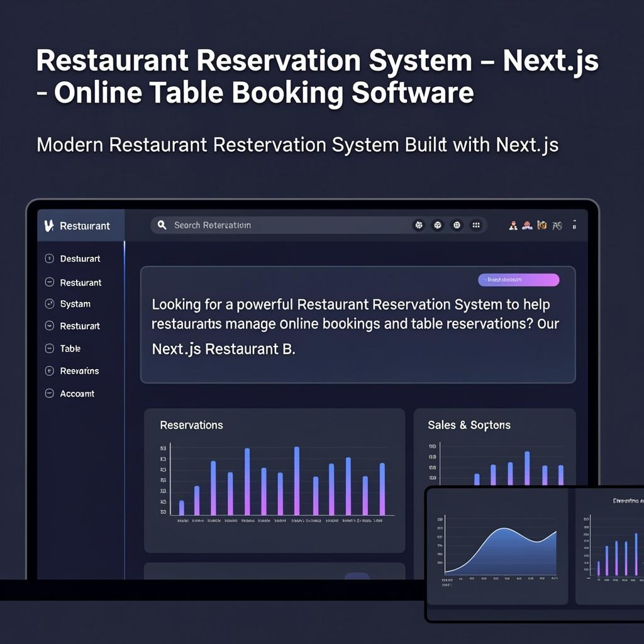
Task: Click the Reservations bar chart
Action: click(277, 482)
